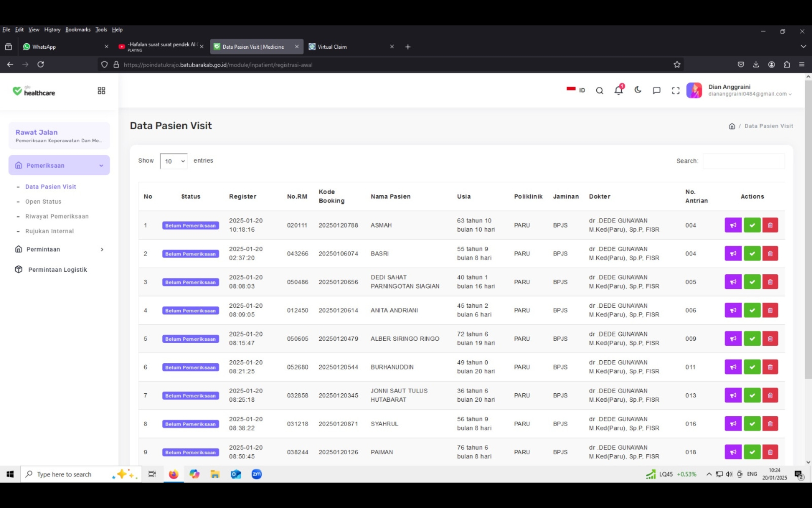
Task: Open Zoom from the taskbar
Action: (x=257, y=474)
